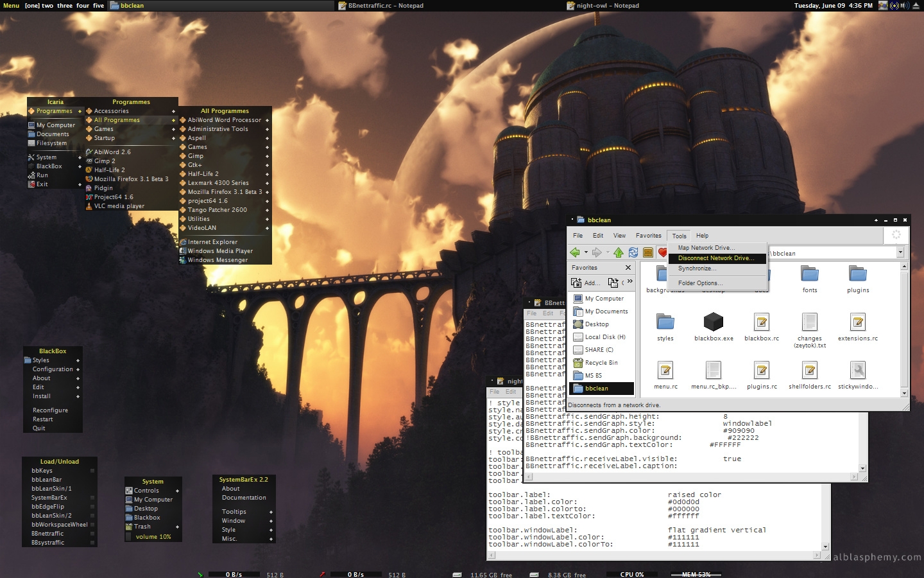Viewport: 924px width, 578px height.
Task: Expand the Tooltips submenu in SystemBarEx
Action: coord(234,512)
